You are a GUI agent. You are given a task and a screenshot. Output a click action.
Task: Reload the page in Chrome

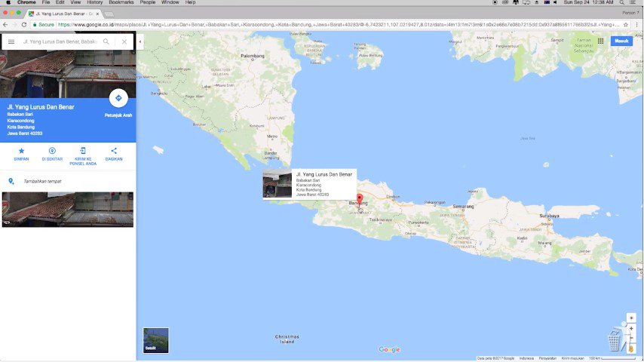(24, 25)
